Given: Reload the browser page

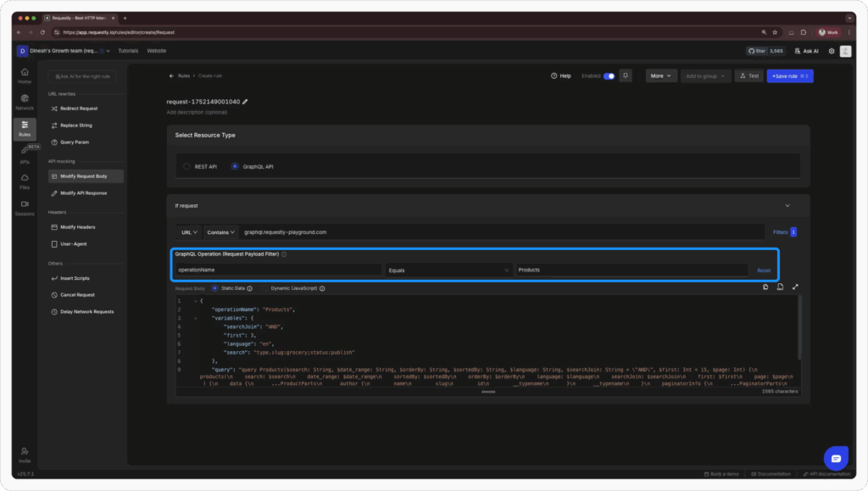Looking at the screenshot, I should click(42, 32).
